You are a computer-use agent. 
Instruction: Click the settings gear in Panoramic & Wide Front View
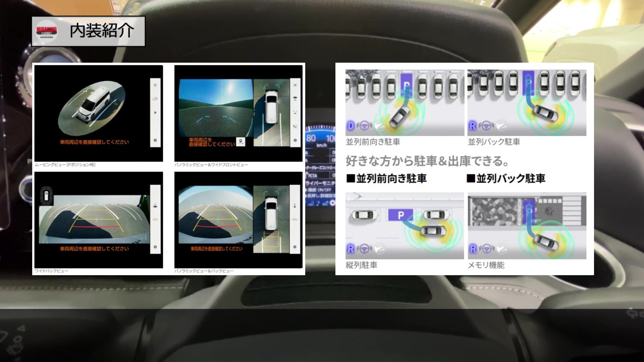click(x=295, y=140)
